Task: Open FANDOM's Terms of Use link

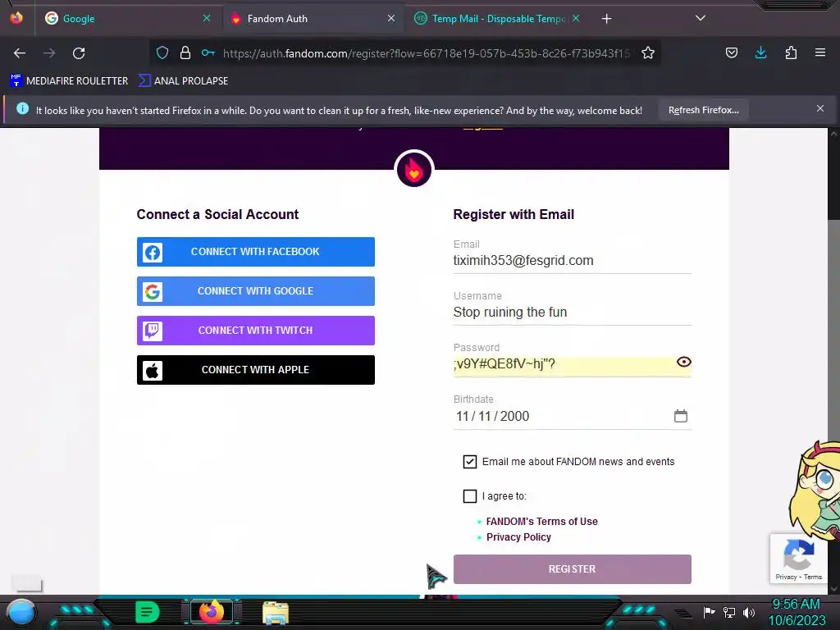Action: point(541,521)
